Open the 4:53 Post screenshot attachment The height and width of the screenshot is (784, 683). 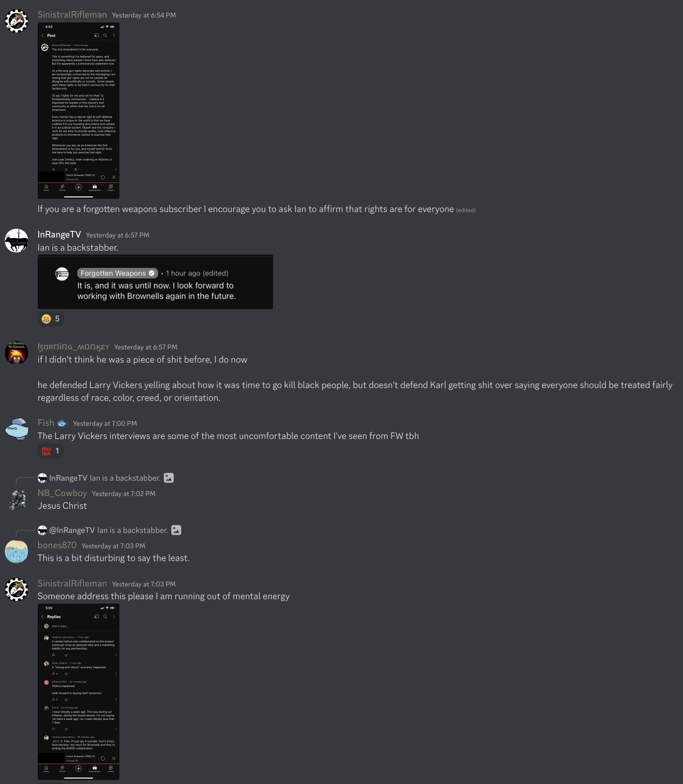coord(79,111)
